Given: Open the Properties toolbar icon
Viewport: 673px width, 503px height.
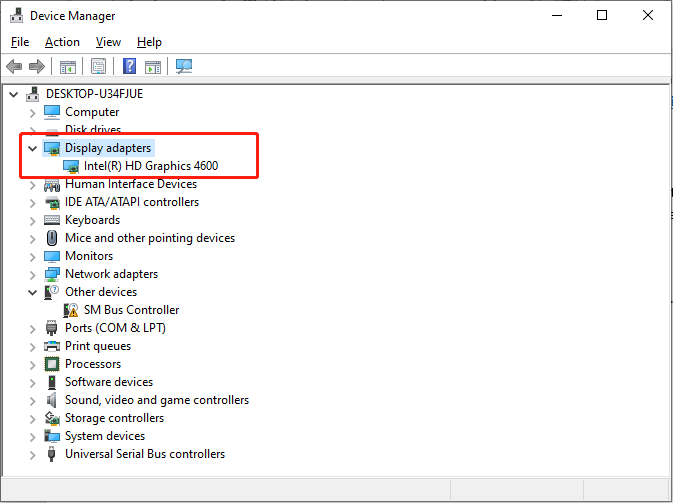Looking at the screenshot, I should pos(98,67).
